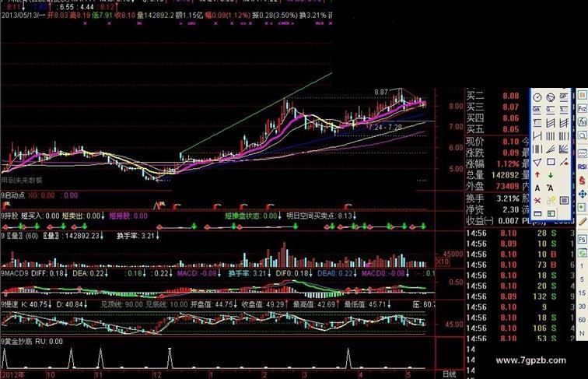Click the 总量 value 142892

[505, 175]
